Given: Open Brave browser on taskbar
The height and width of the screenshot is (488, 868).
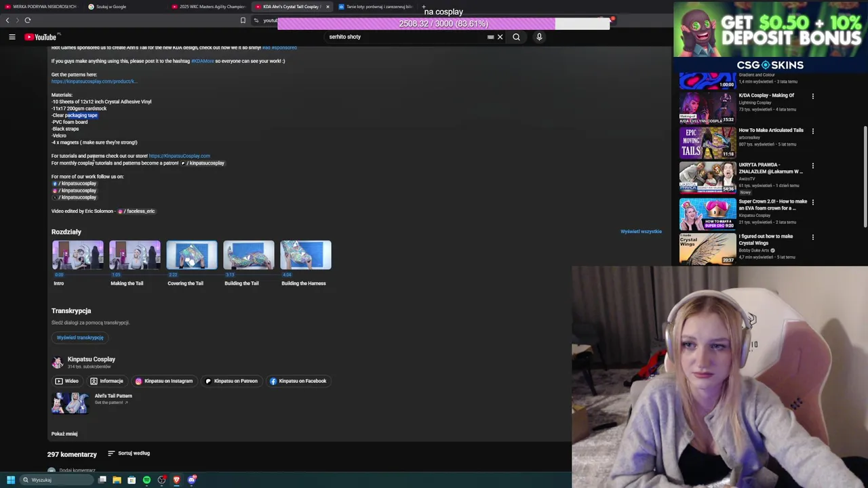Looking at the screenshot, I should (x=176, y=480).
